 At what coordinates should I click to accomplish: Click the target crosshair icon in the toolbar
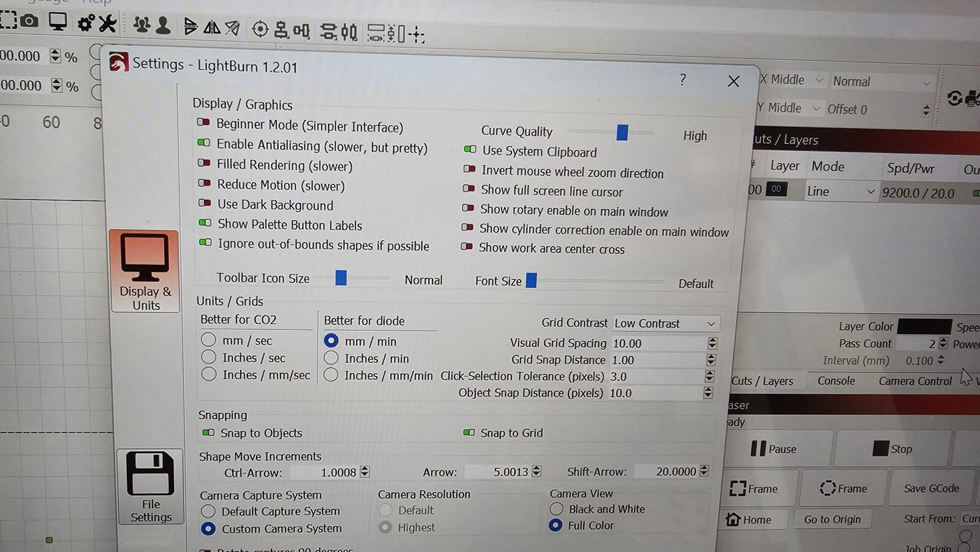260,29
